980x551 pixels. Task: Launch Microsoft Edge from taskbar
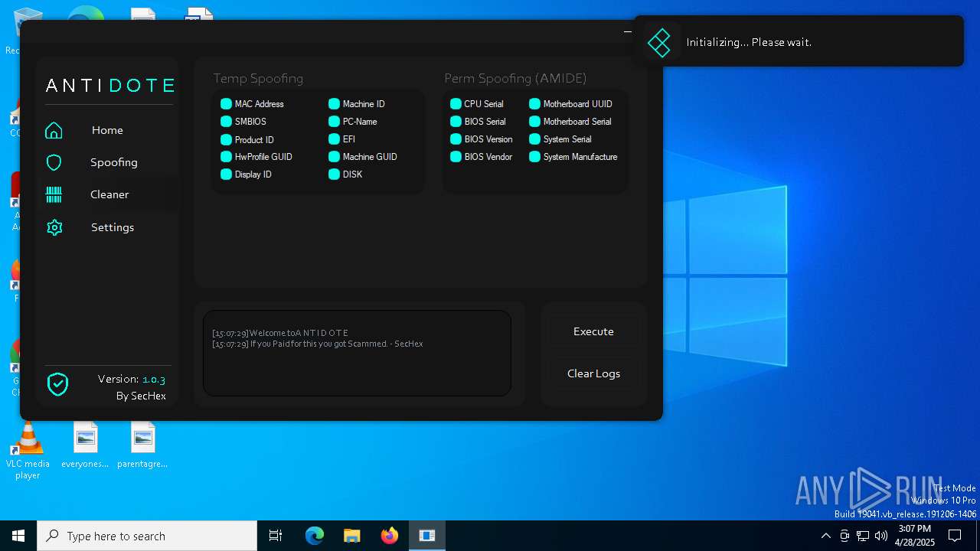pyautogui.click(x=315, y=536)
